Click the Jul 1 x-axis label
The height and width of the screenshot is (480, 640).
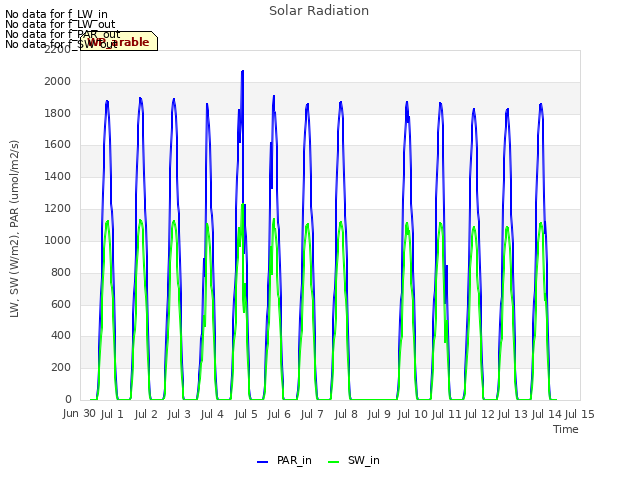[112, 415]
